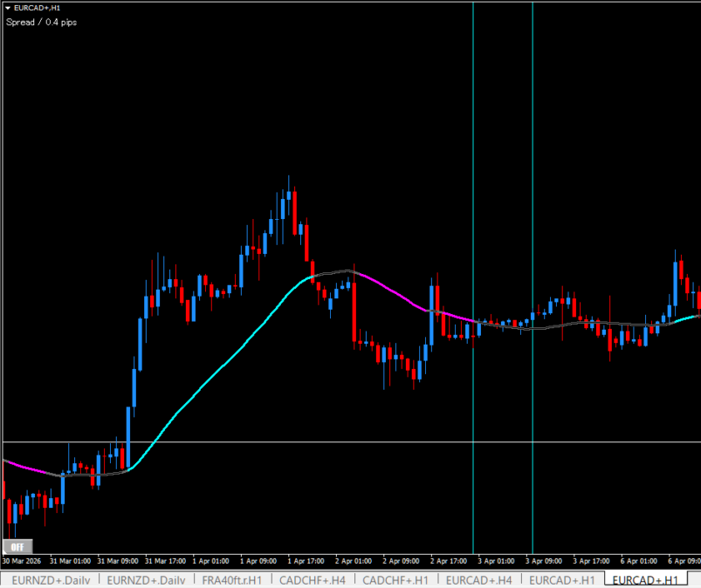Viewport: 701px width, 588px height.
Task: Select the second EURNZD+.Daily tab
Action: point(145,580)
